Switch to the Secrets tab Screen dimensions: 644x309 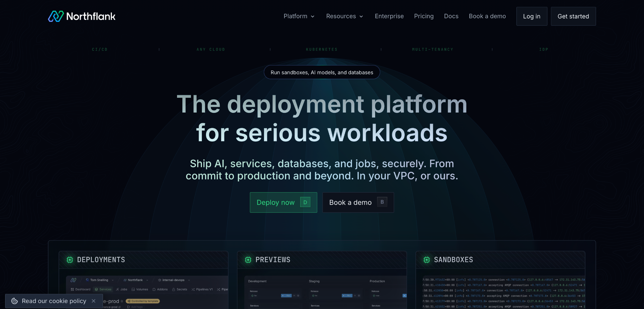[180, 290]
